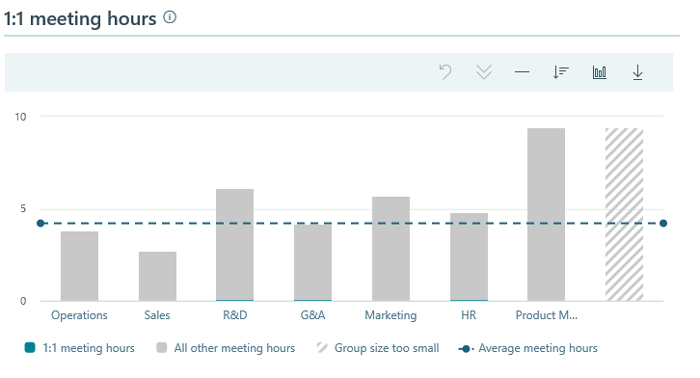Screen dimensions: 700x378
Task: Click the bar chart view icon
Action: point(599,72)
